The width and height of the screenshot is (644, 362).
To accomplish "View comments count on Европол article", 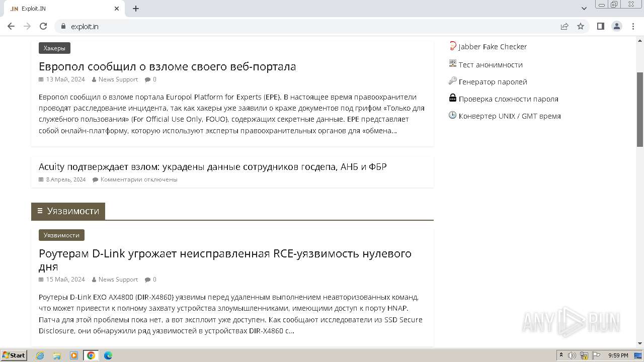I will pos(151,79).
